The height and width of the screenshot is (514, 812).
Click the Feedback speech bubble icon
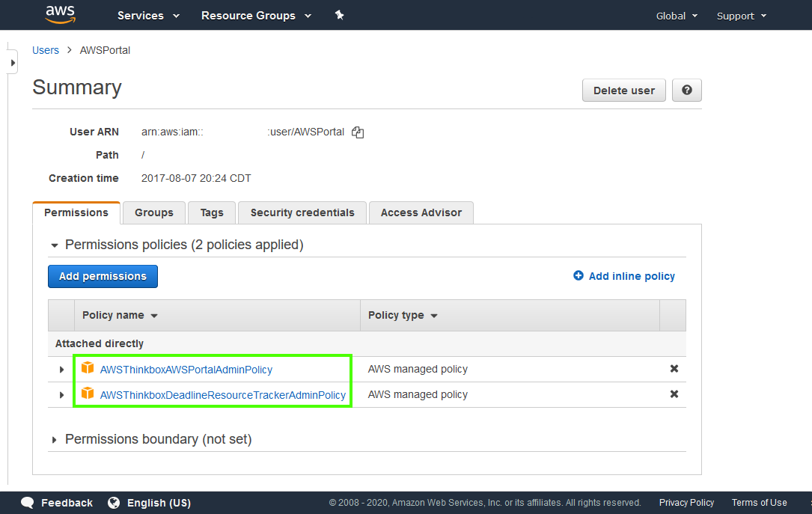pos(28,503)
